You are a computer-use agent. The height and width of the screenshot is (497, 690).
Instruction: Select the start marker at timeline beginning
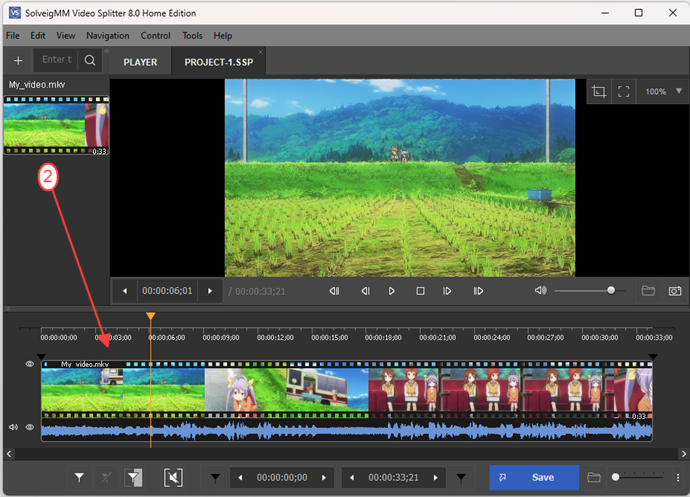(41, 357)
